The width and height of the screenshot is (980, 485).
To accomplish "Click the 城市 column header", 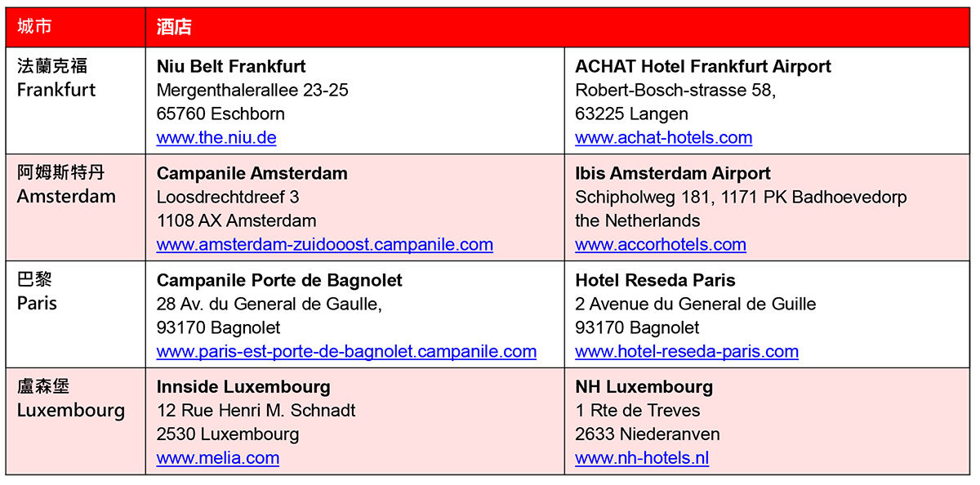I will tap(35, 27).
